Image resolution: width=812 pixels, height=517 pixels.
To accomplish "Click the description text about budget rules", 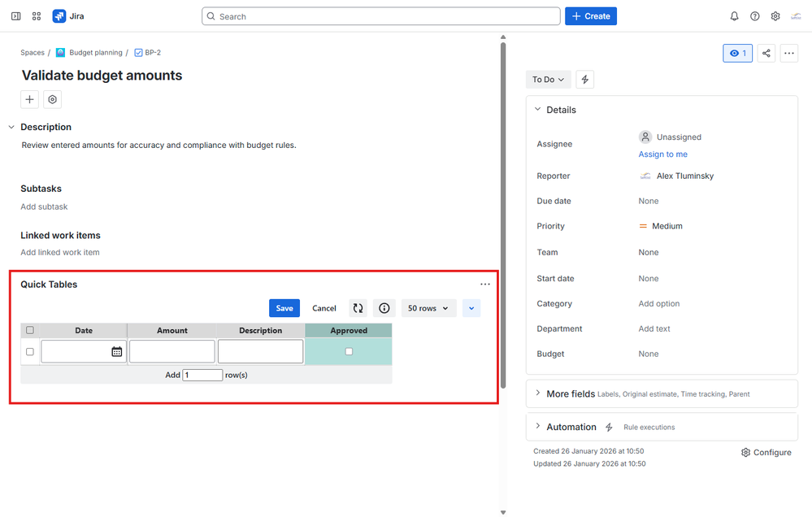I will coord(159,145).
